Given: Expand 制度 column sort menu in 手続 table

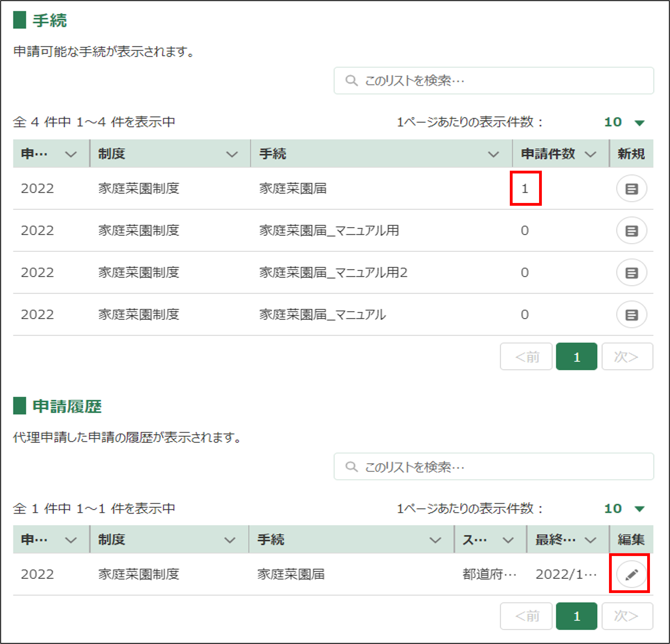Looking at the screenshot, I should click(232, 155).
